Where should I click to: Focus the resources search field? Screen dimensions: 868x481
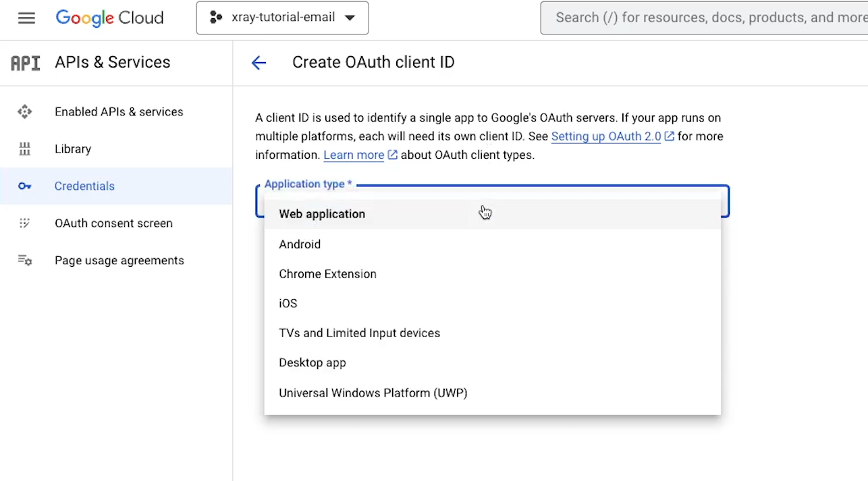click(x=705, y=18)
